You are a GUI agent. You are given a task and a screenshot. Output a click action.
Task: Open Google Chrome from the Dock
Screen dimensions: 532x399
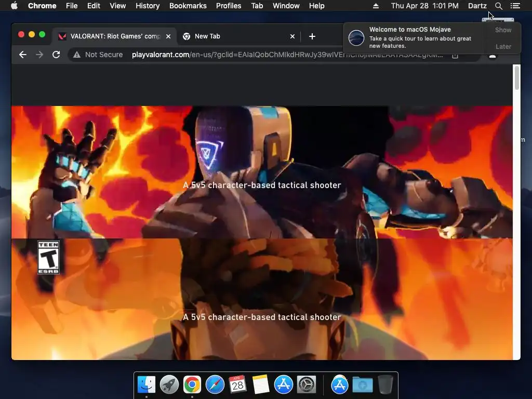192,385
